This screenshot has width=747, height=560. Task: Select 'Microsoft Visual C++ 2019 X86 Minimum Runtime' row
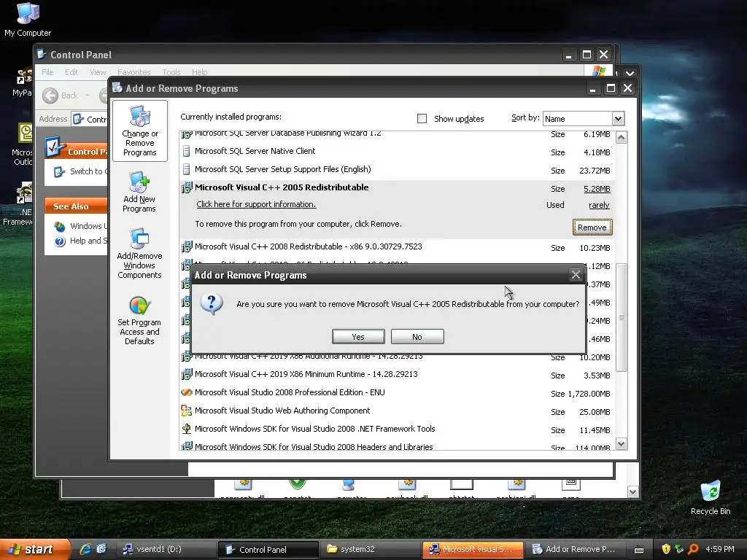[x=397, y=375]
